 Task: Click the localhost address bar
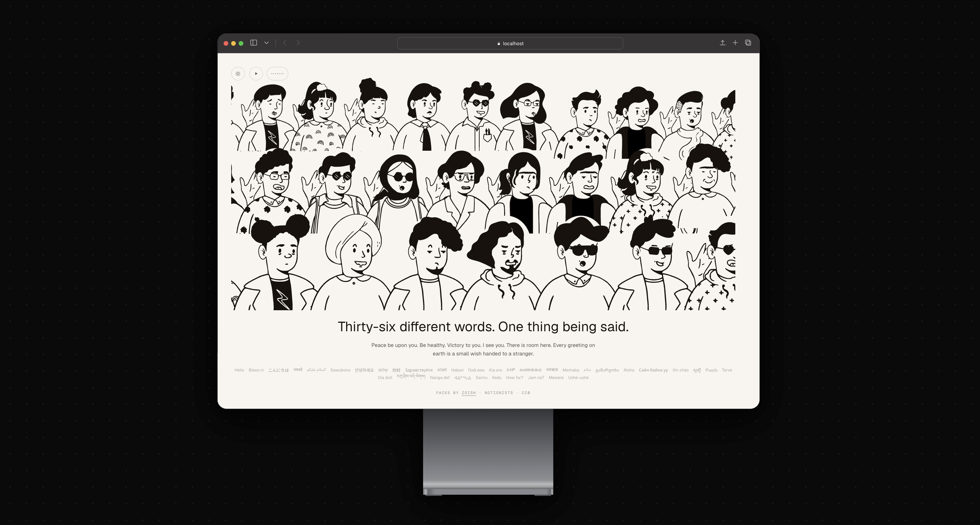pyautogui.click(x=510, y=43)
